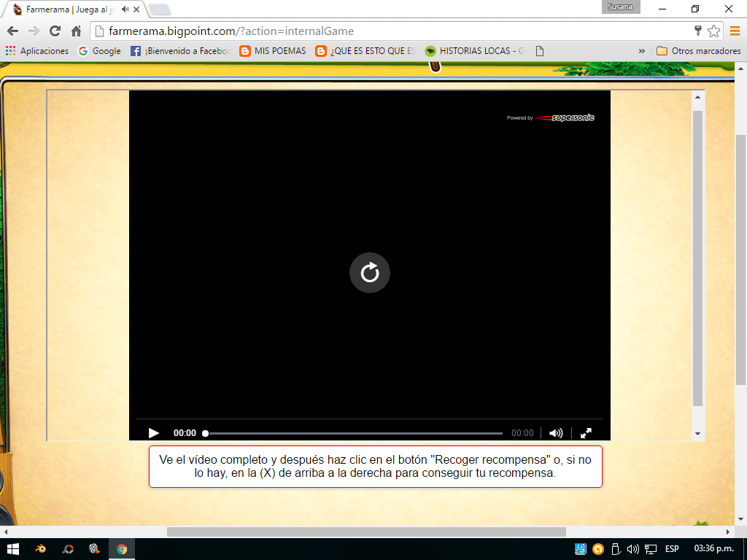Play the video with the play button
The image size is (747, 560).
[153, 433]
